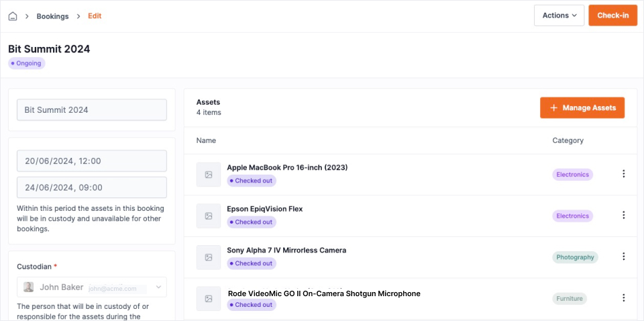Image resolution: width=644 pixels, height=321 pixels.
Task: Open three-dot menu for Sony Alpha 7 IV row
Action: [623, 257]
